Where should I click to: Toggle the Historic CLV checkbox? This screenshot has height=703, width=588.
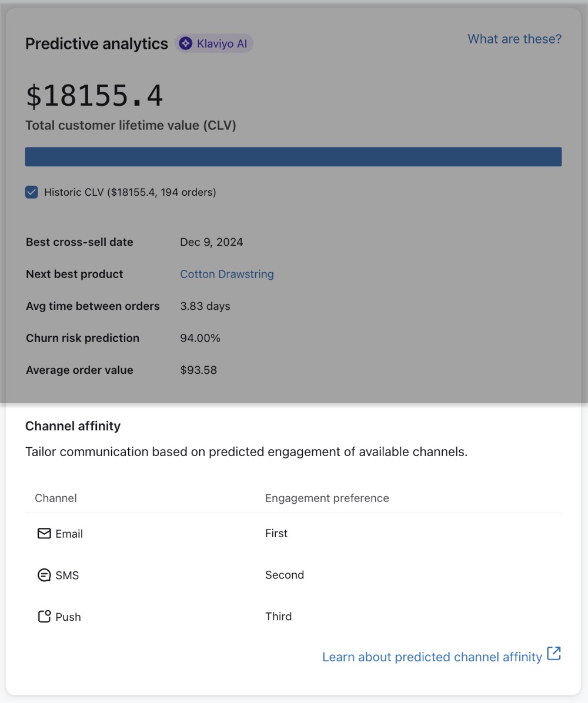tap(32, 192)
